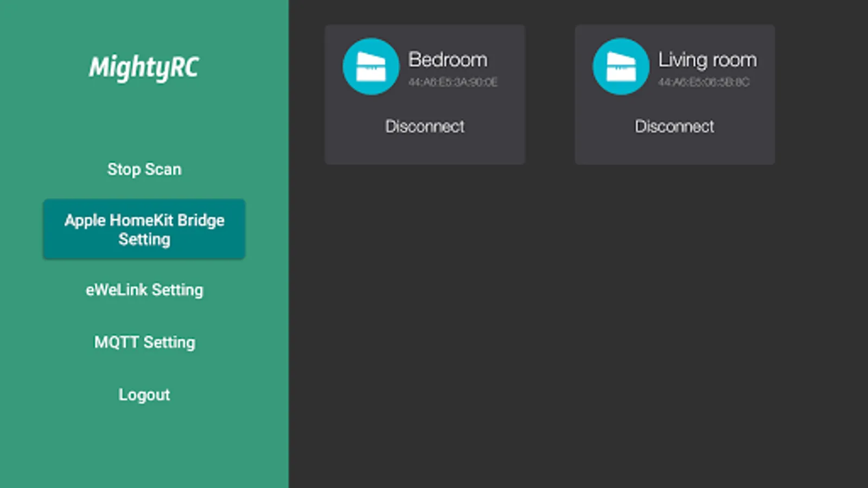The width and height of the screenshot is (868, 488).
Task: Click the Bedroom device MAC address
Action: click(x=453, y=82)
